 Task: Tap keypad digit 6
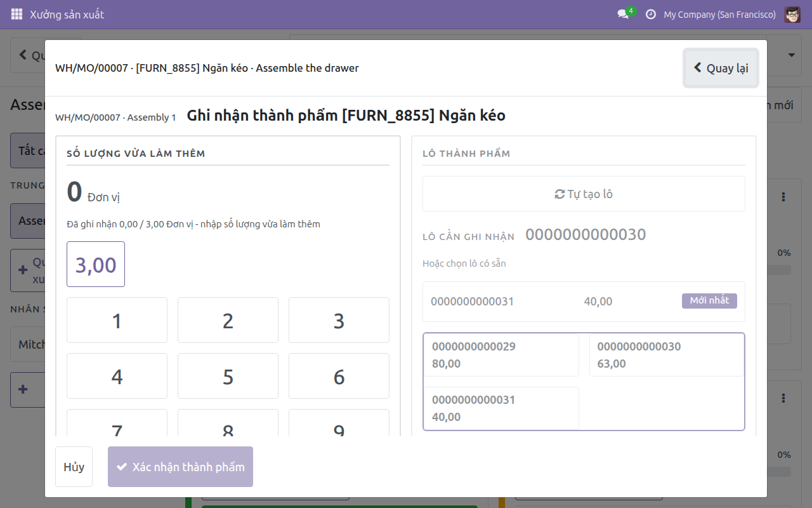(x=339, y=376)
